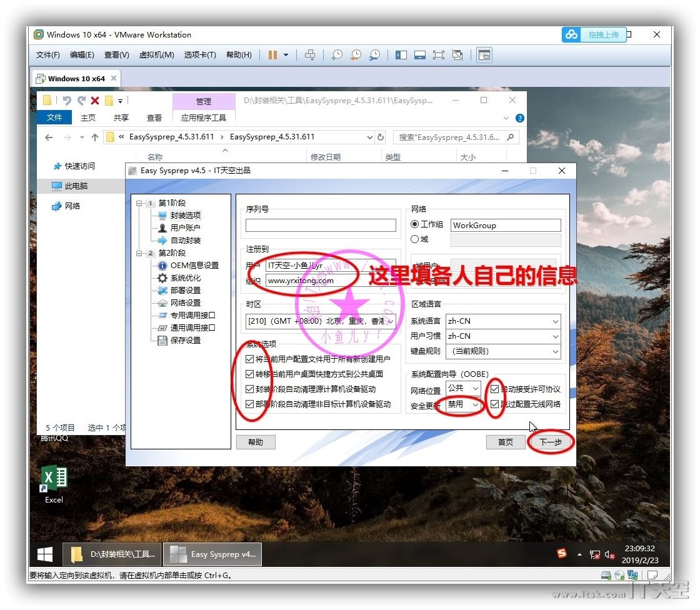Click the 首页 button

click(x=506, y=442)
